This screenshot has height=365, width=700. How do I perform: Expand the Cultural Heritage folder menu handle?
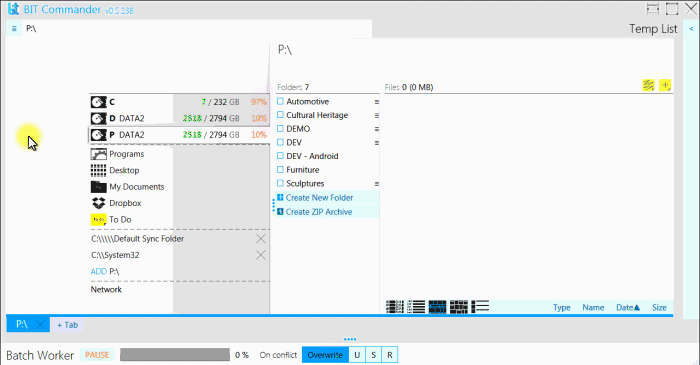(377, 115)
